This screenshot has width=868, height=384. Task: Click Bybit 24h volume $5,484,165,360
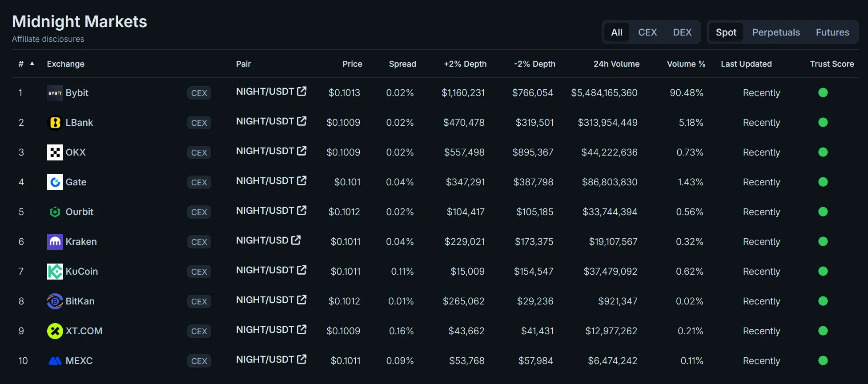tap(604, 93)
